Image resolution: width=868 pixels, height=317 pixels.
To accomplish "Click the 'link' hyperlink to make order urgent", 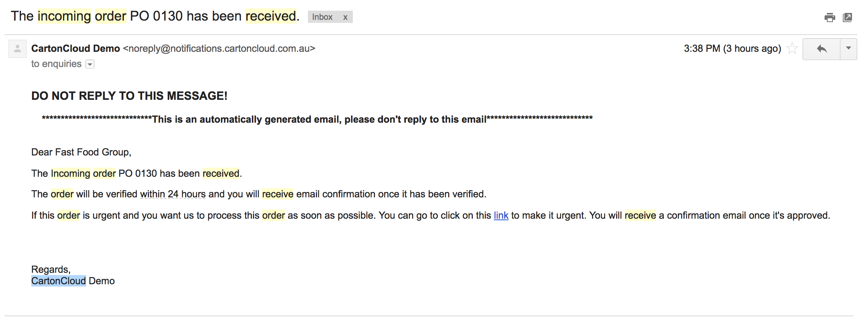I will click(501, 216).
